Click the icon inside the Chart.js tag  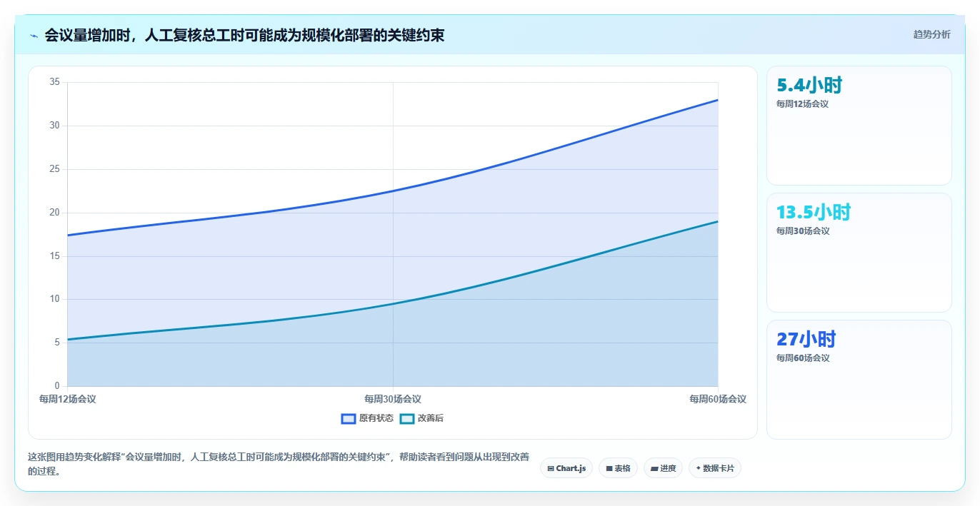[x=551, y=469]
